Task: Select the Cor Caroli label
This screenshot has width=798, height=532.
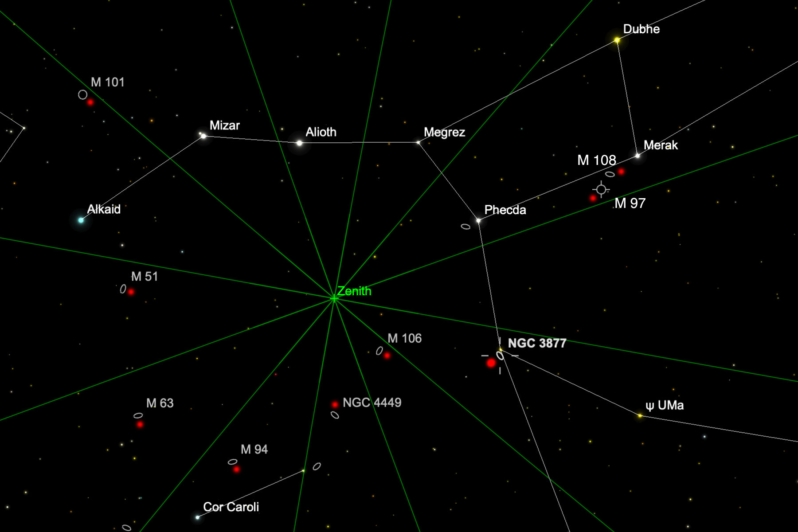Action: (231, 507)
